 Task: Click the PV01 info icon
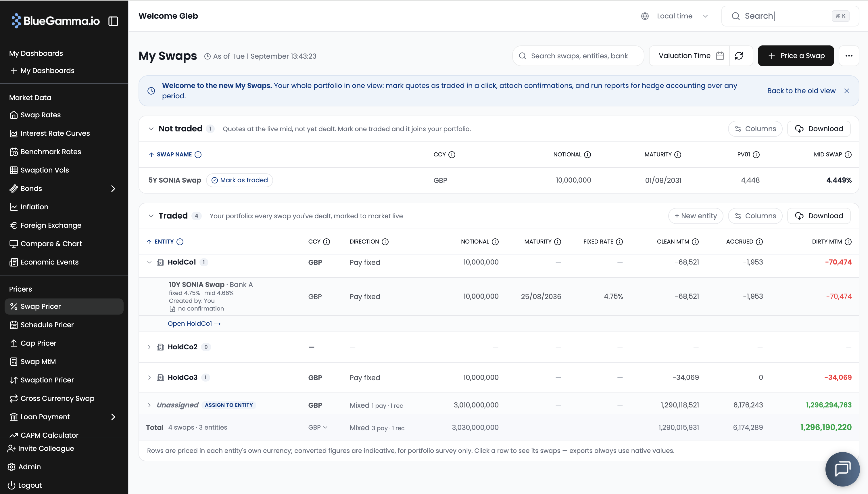(x=756, y=155)
